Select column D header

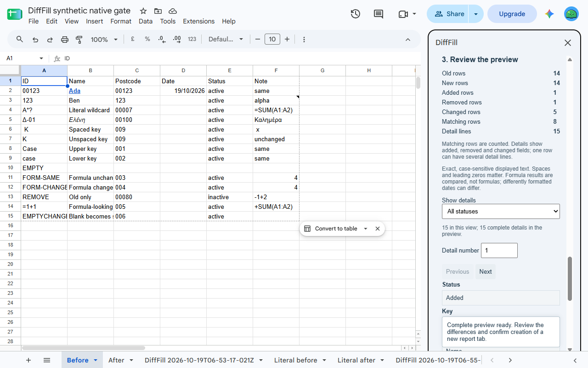pos(183,70)
